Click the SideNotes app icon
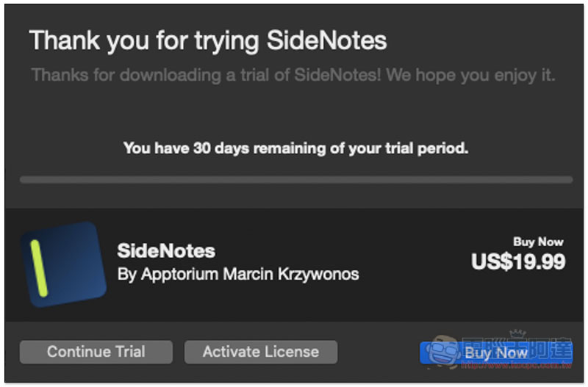The image size is (588, 387). [62, 264]
